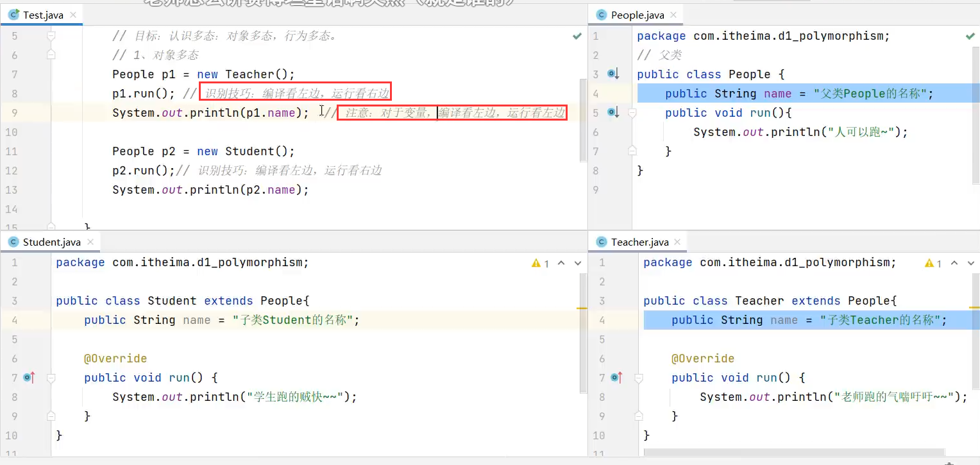The image size is (980, 465).
Task: Collapse the run() method in Student.java line 7
Action: [x=51, y=378]
